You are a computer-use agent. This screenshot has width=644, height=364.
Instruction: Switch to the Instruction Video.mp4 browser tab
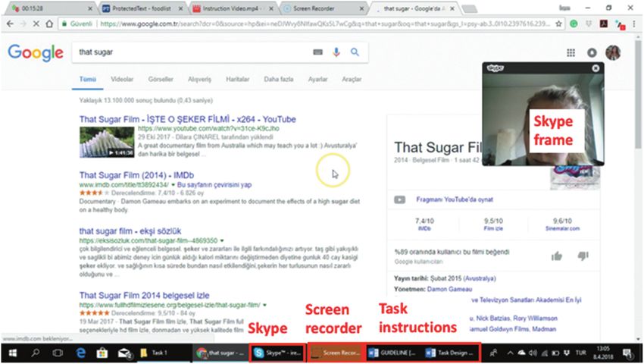point(233,8)
